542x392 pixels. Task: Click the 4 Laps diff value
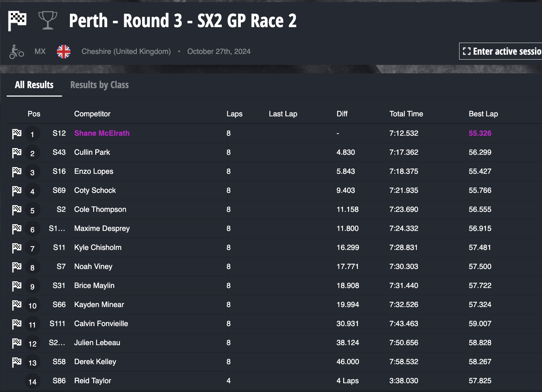347,381
